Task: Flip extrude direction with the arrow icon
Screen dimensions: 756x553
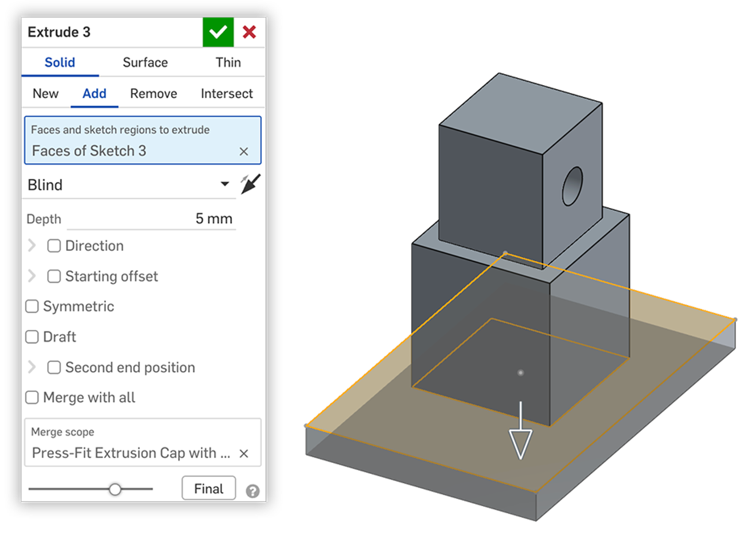Action: click(250, 184)
